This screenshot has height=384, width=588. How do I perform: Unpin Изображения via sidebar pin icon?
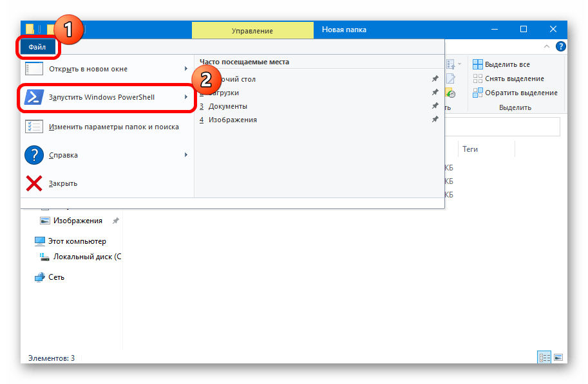coord(116,221)
